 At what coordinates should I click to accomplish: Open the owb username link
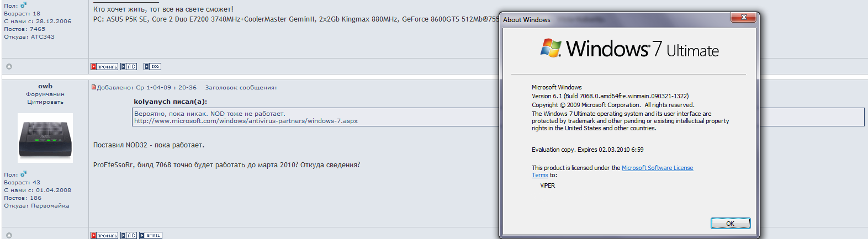pos(45,86)
